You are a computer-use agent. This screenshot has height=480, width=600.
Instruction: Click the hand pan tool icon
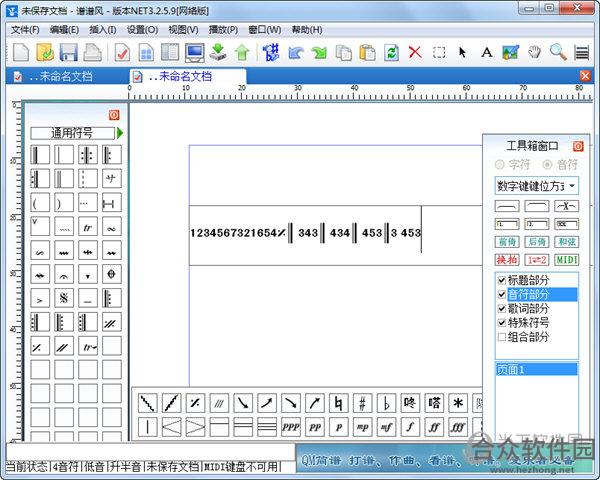tap(535, 52)
